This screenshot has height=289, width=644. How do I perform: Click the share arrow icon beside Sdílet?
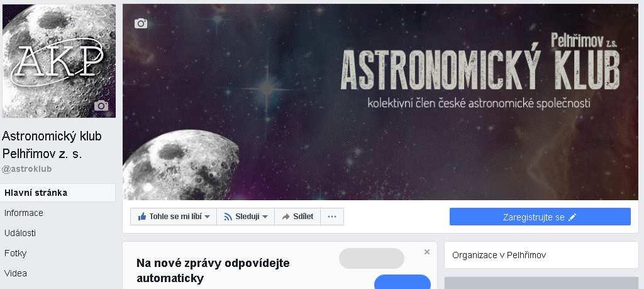tap(286, 217)
